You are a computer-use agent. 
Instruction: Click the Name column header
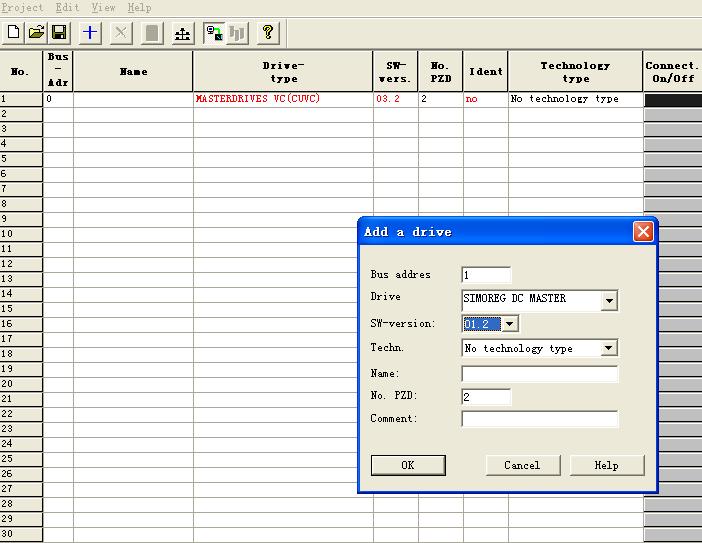(x=133, y=71)
